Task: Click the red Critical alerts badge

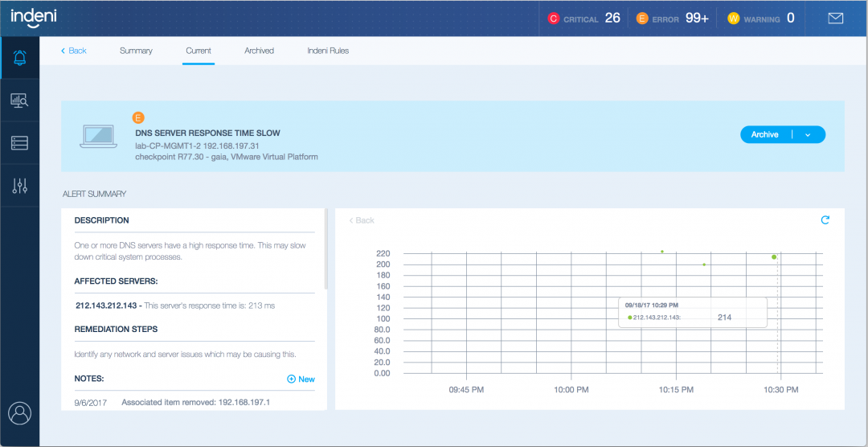Action: [x=553, y=18]
